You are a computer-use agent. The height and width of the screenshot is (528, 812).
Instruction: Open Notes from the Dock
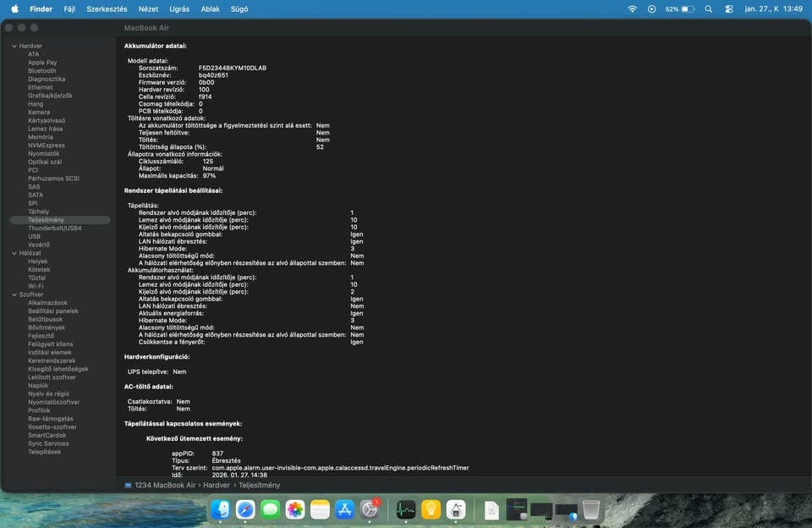pos(320,510)
